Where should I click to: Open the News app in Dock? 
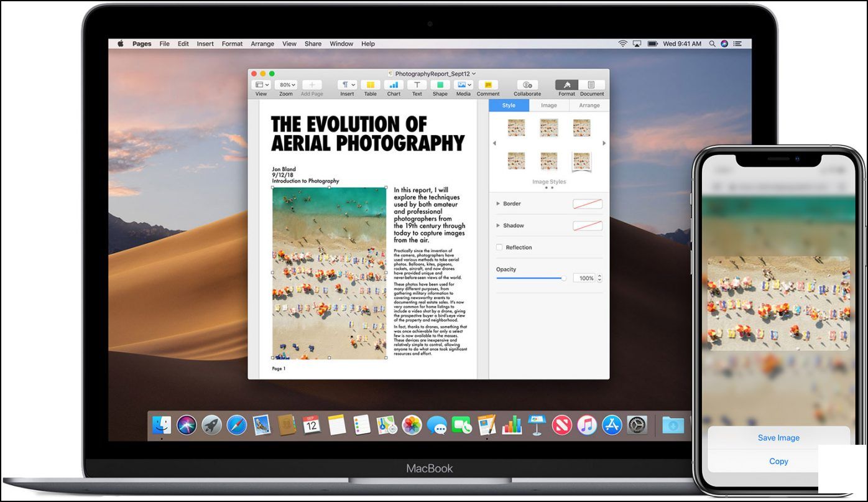pos(561,425)
